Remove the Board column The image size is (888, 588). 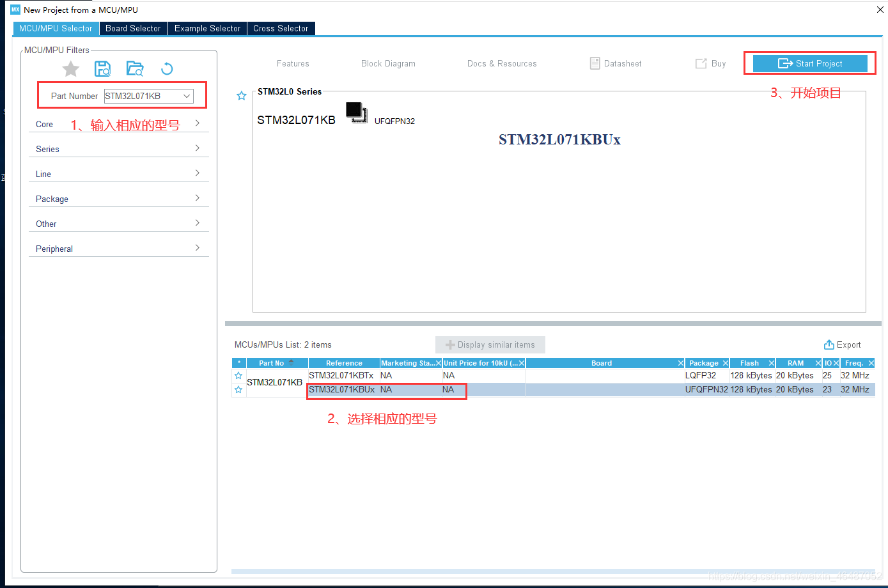coord(681,363)
